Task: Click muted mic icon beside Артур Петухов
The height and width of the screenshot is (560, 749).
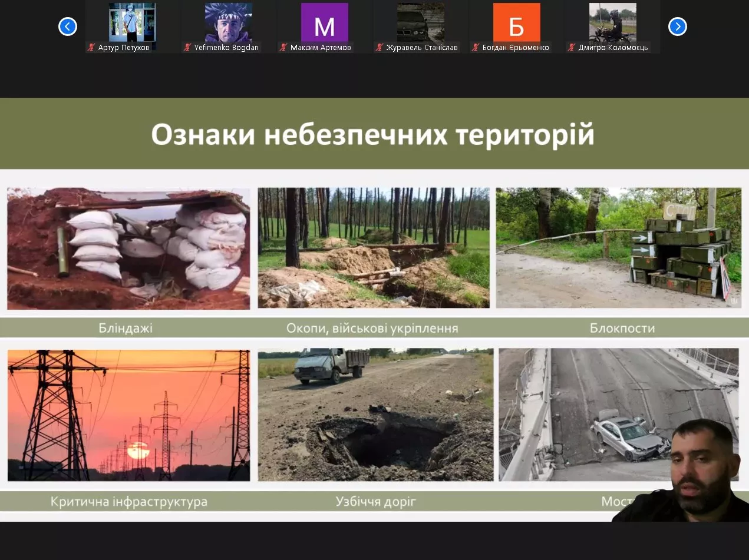Action: (x=91, y=48)
